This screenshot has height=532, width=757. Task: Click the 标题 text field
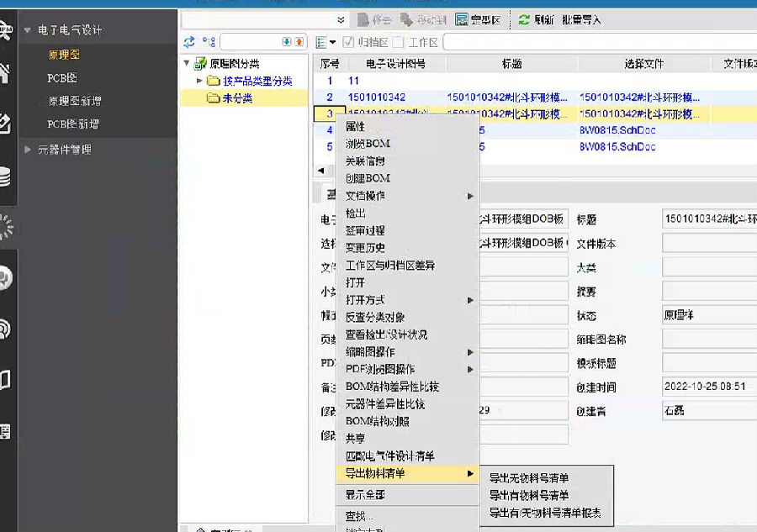pyautogui.click(x=708, y=219)
